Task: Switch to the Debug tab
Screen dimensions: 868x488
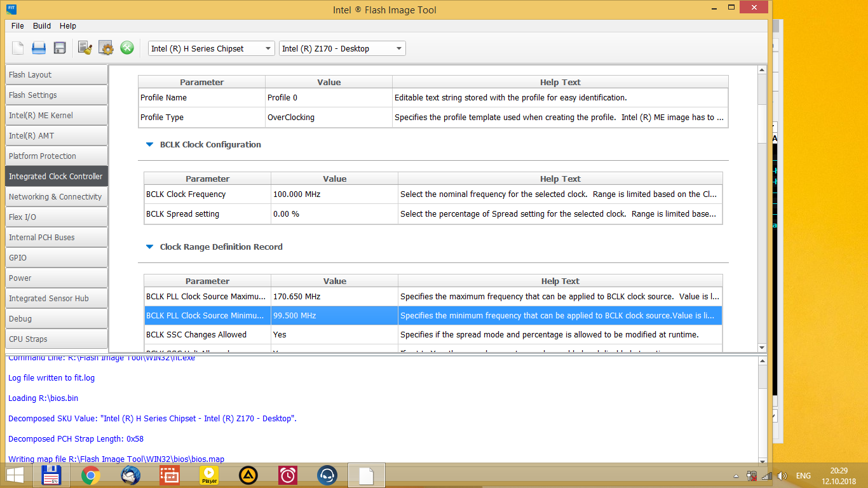Action: click(x=56, y=318)
